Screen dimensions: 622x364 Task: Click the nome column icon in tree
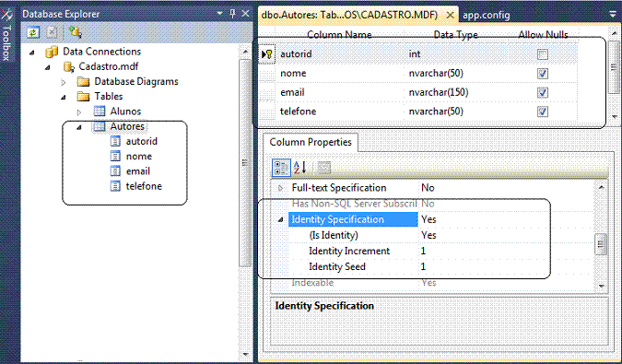click(x=115, y=157)
